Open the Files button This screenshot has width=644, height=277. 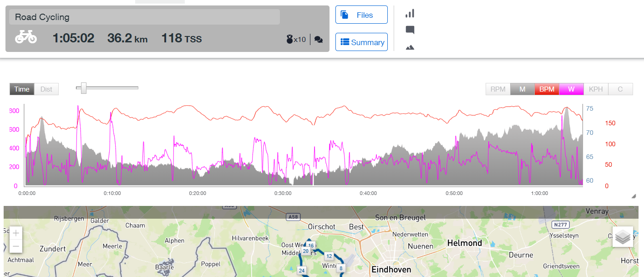[x=361, y=15]
